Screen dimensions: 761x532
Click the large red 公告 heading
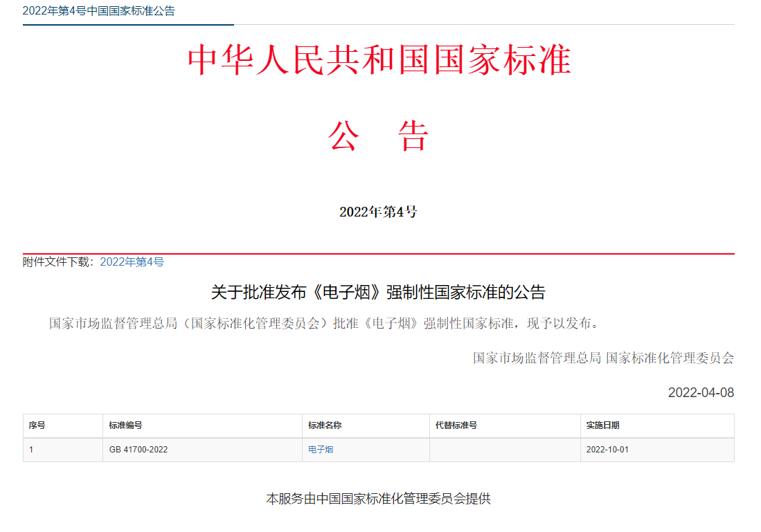pos(378,136)
